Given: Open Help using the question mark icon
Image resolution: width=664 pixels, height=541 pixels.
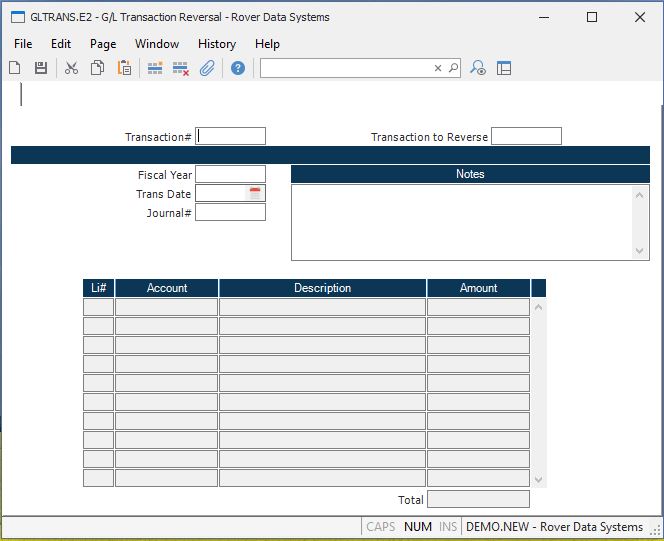Looking at the screenshot, I should click(238, 68).
